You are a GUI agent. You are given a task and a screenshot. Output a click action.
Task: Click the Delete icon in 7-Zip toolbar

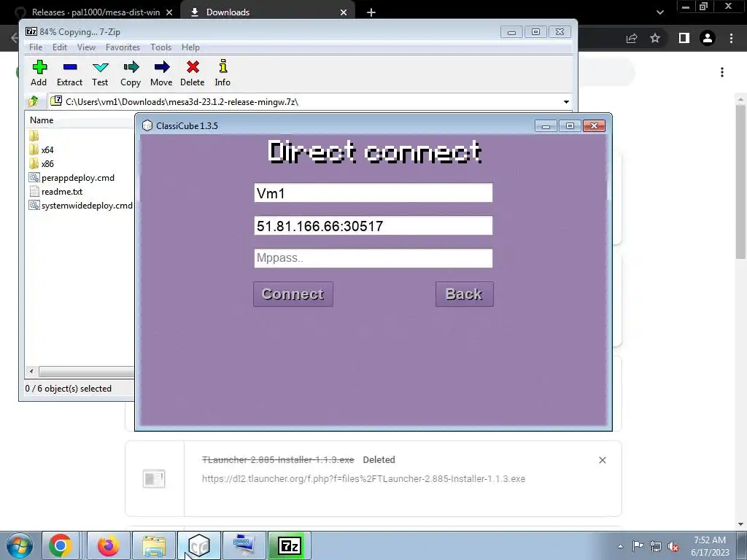pyautogui.click(x=193, y=73)
